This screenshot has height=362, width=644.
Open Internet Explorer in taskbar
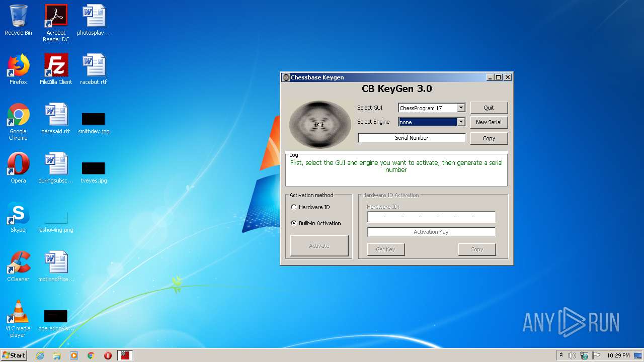pyautogui.click(x=40, y=355)
